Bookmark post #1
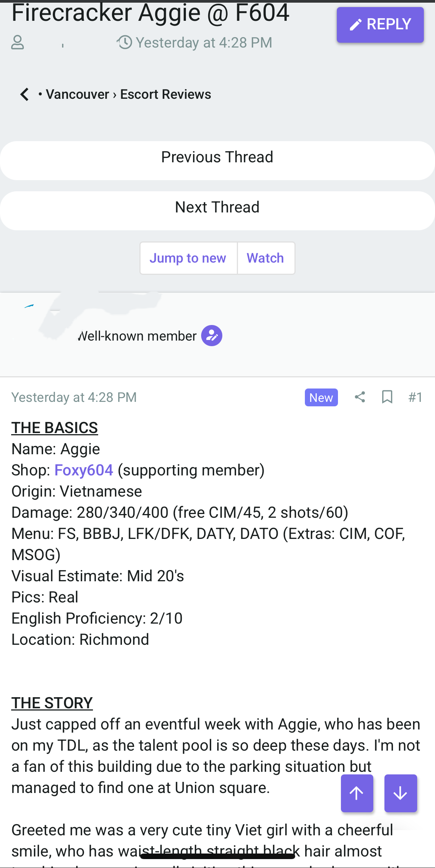435x868 pixels. pos(387,397)
